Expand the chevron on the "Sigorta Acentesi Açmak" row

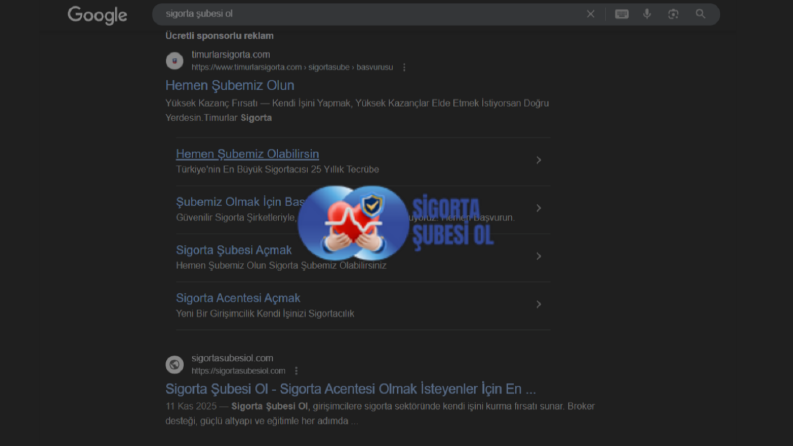[539, 304]
